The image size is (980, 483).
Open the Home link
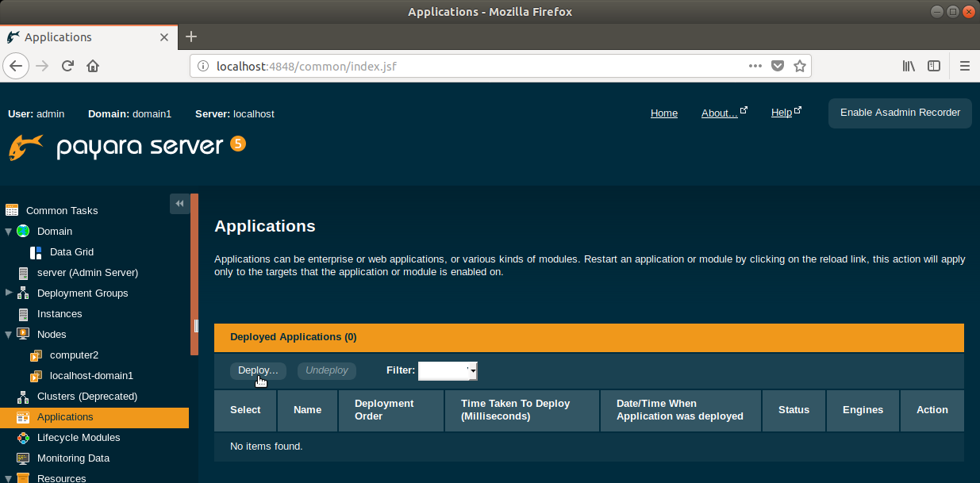click(x=664, y=113)
